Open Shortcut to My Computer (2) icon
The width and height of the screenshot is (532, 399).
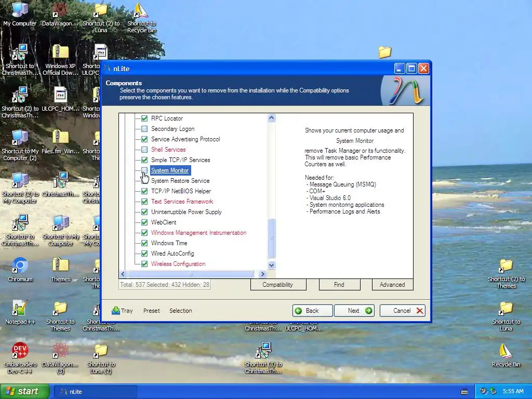(x=20, y=145)
